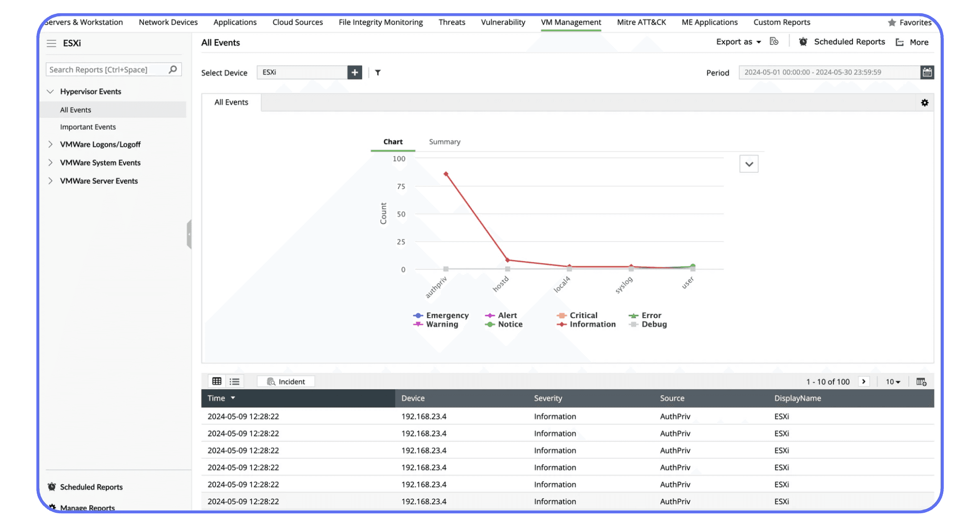Collapse the left sidebar with the handle
Screen dimensions: 980x526
point(189,234)
